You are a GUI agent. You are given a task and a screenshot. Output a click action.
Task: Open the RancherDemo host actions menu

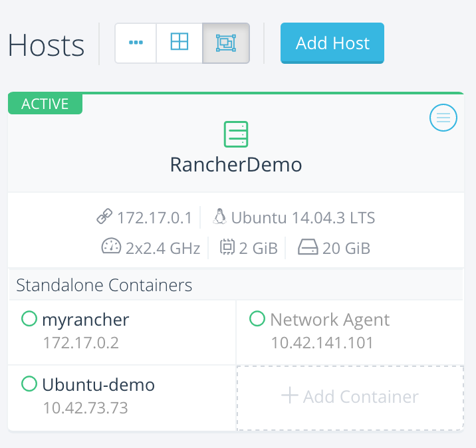pos(443,118)
